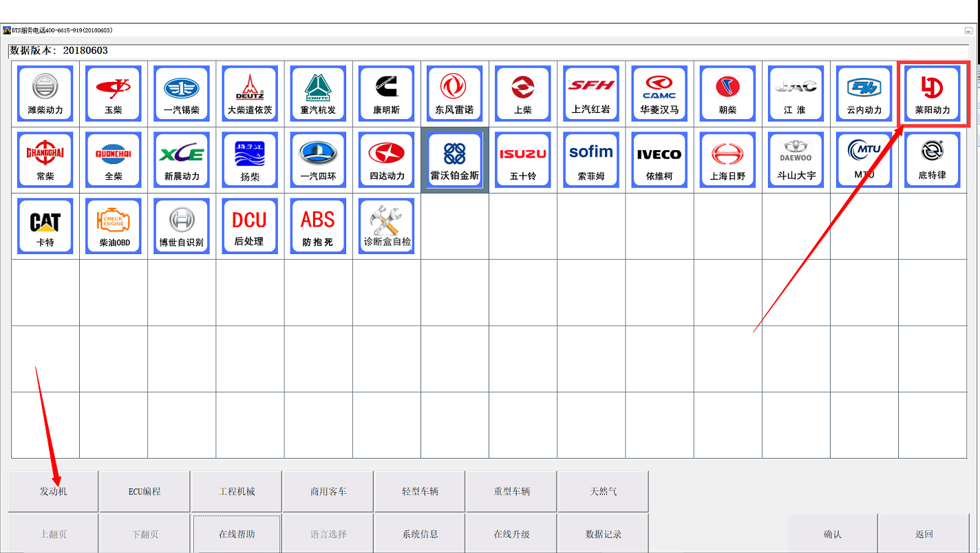Minimize the DTS window
Viewport: 980px width, 553px height.
pyautogui.click(x=969, y=31)
